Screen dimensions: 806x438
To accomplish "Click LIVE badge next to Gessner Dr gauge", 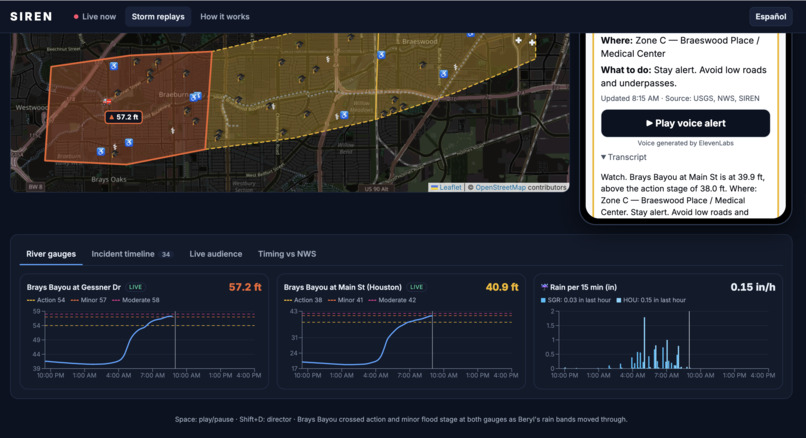I will click(135, 287).
